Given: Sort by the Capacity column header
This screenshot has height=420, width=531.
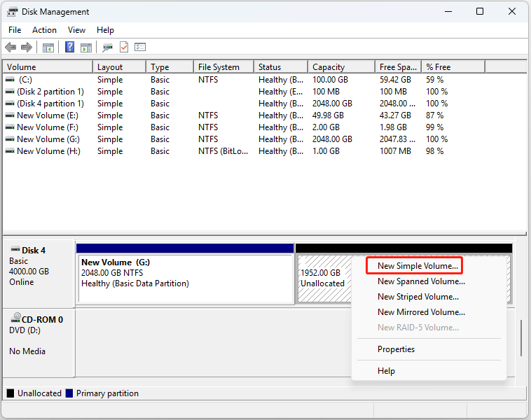Looking at the screenshot, I should point(342,67).
